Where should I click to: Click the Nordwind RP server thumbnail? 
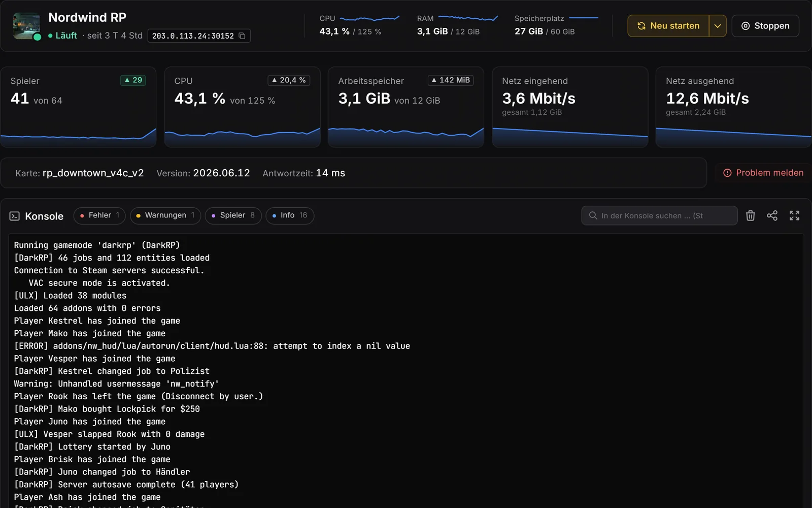(x=26, y=26)
